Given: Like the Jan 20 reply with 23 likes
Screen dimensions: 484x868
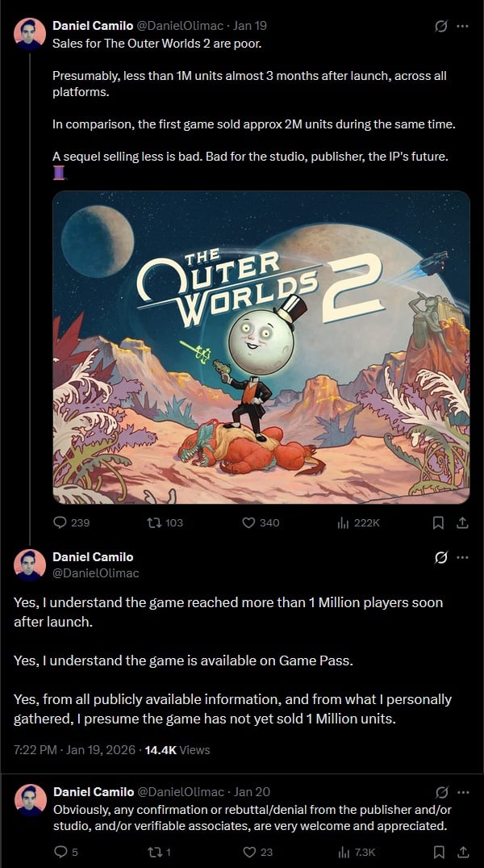Looking at the screenshot, I should point(258,852).
